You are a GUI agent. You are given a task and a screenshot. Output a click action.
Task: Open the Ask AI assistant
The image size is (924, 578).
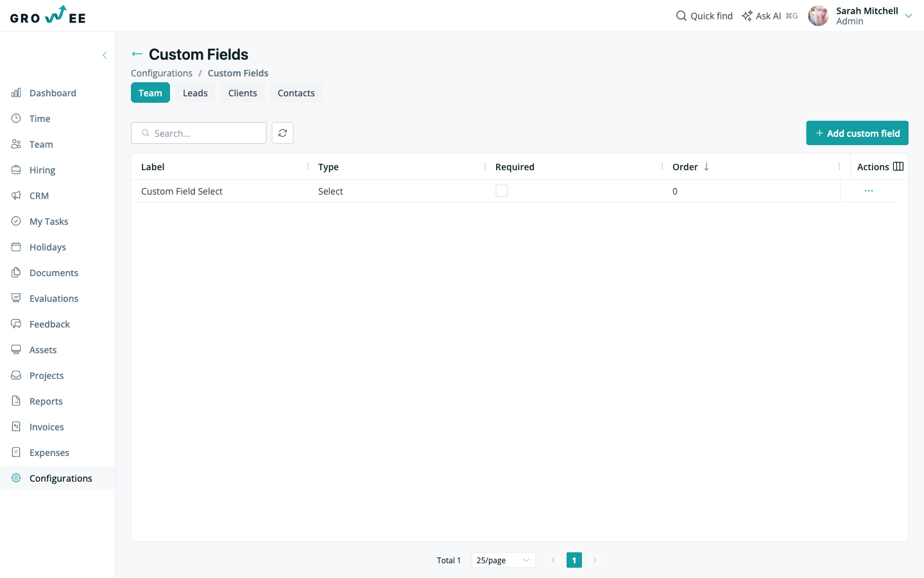coord(769,15)
